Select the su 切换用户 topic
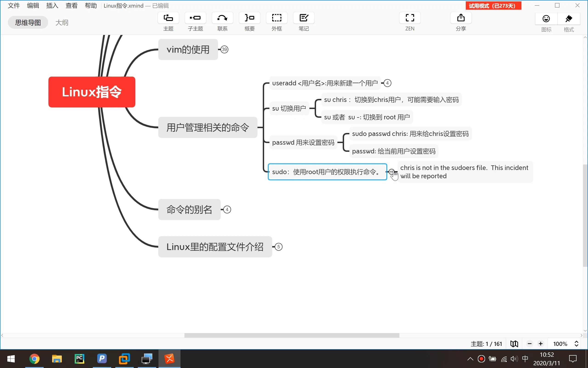Image resolution: width=588 pixels, height=368 pixels. (x=289, y=108)
